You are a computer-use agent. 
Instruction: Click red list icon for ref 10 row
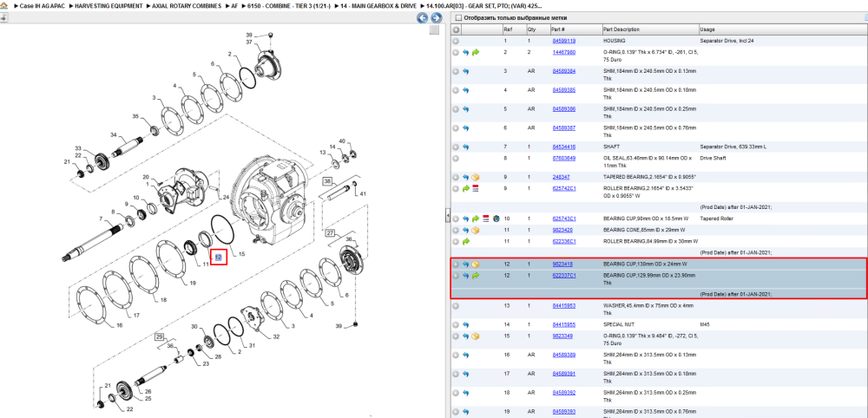click(486, 219)
